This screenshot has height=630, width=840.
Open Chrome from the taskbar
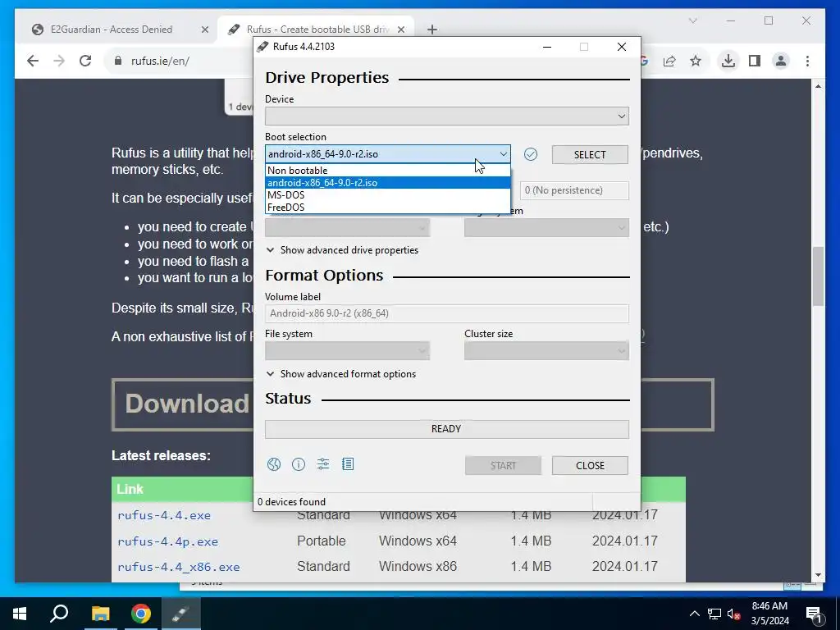(141, 614)
